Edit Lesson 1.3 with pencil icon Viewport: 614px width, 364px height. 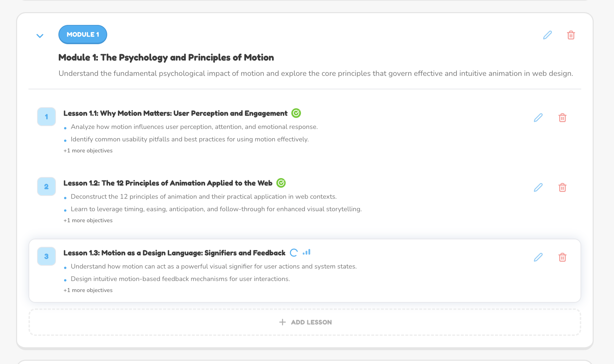tap(538, 257)
